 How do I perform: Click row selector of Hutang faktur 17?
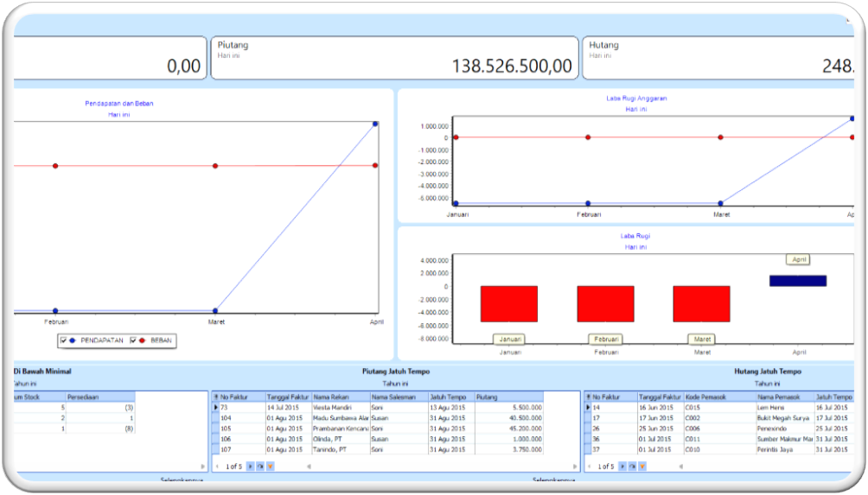pos(588,418)
